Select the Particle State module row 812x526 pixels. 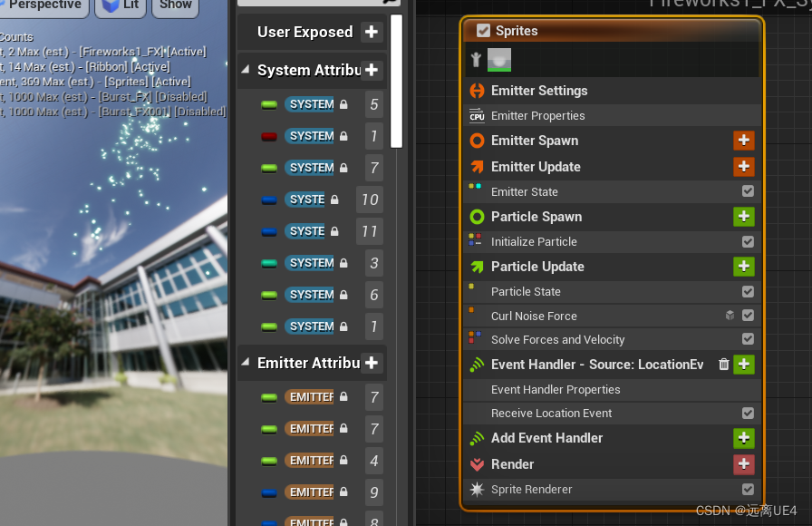(613, 291)
